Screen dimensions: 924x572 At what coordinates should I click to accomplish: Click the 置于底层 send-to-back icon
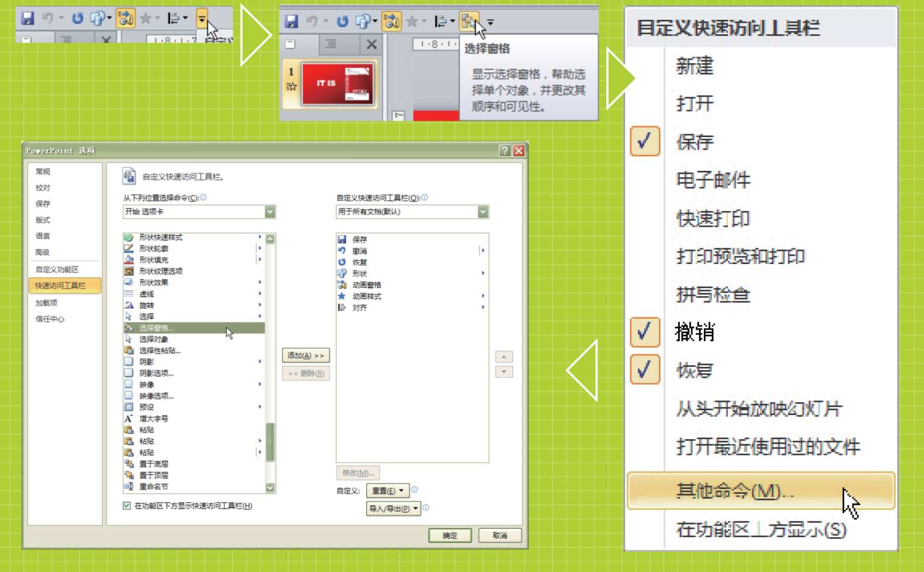coord(128,464)
